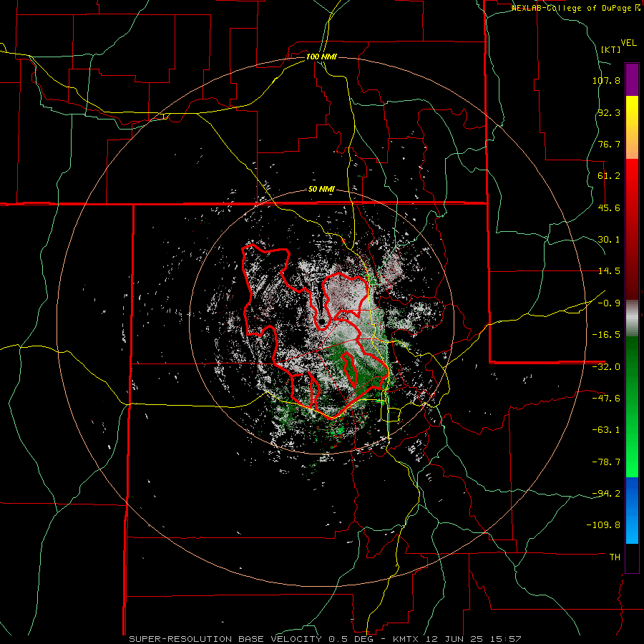This screenshot has height=644, width=644.
Task: Select the -16.5 velocity scale value
Action: (606, 335)
